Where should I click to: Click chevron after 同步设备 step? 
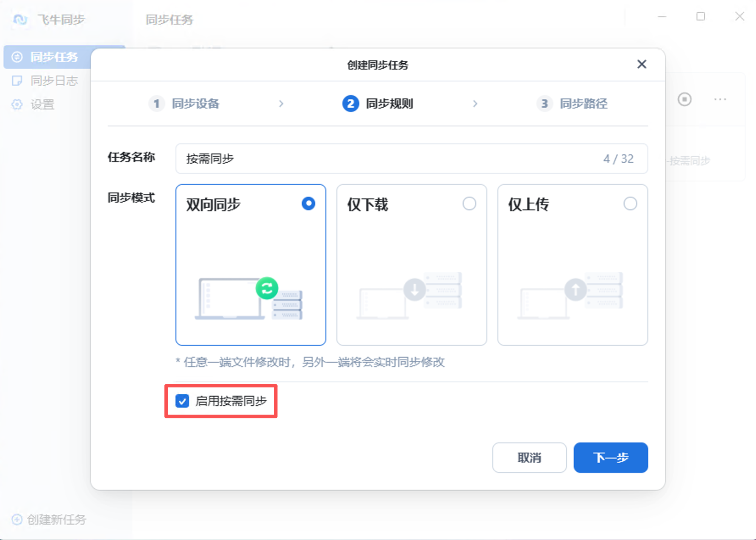pyautogui.click(x=281, y=104)
